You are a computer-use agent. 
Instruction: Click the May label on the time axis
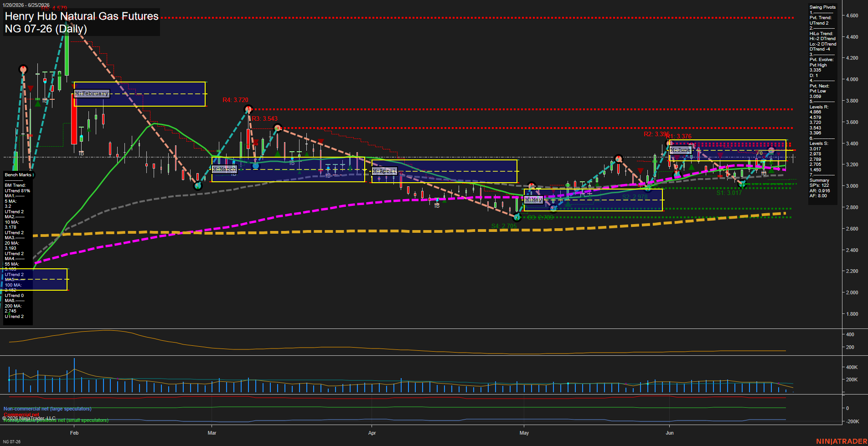[524, 433]
